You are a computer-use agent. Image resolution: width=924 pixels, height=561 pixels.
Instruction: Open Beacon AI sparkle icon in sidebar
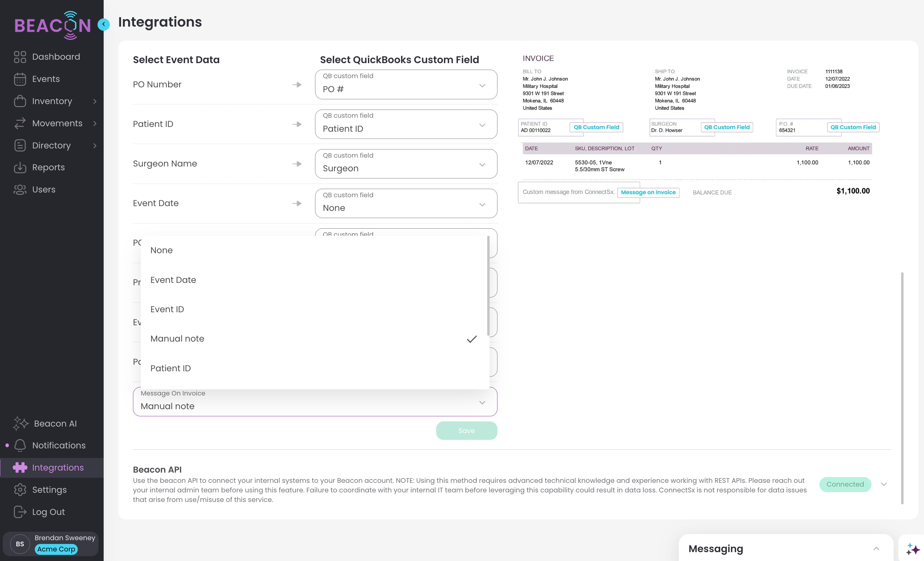pyautogui.click(x=20, y=423)
